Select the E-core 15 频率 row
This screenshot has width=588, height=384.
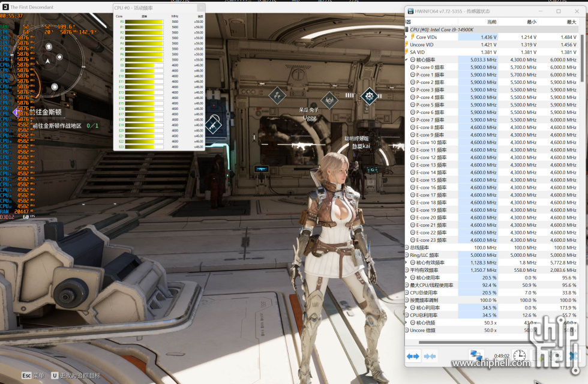click(x=491, y=180)
